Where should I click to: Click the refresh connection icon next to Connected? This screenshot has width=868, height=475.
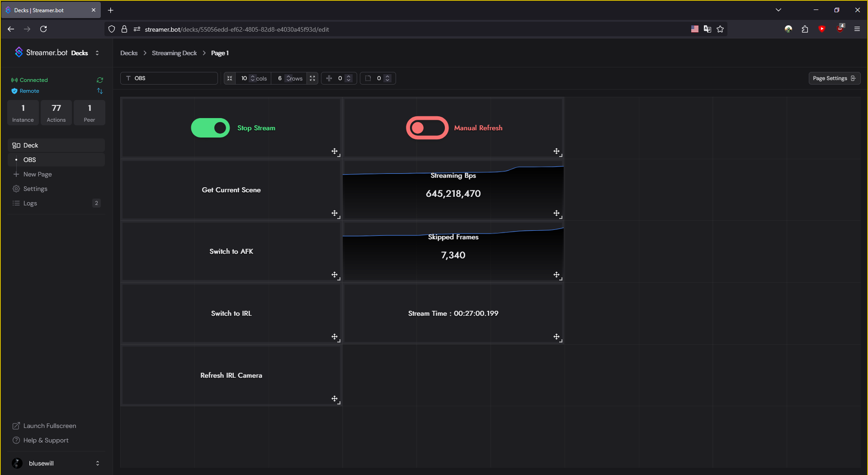pos(99,80)
